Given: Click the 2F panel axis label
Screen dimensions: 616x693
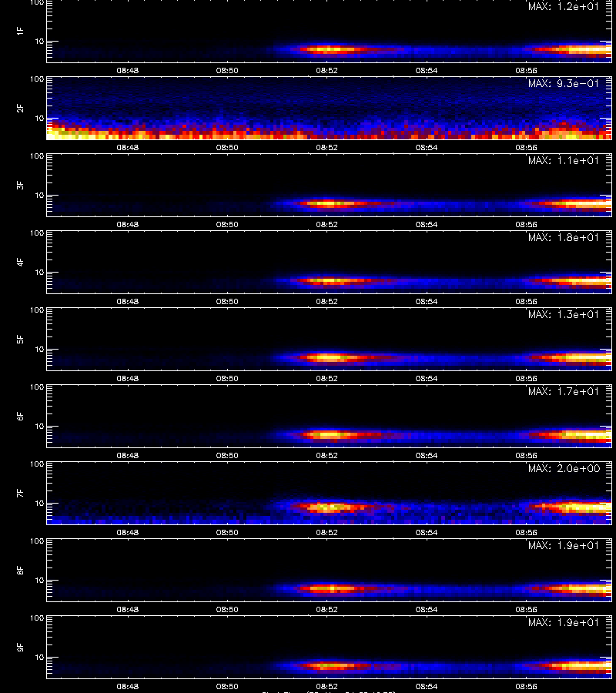Looking at the screenshot, I should (x=20, y=108).
